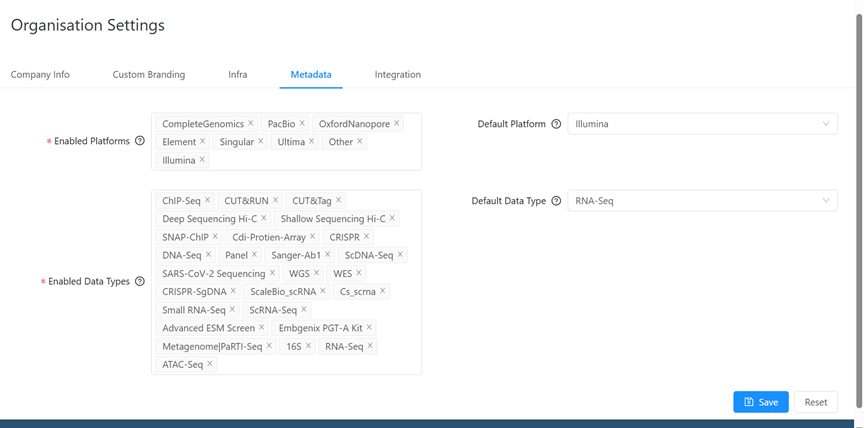Delete the ATAC-Seq data type tag
The height and width of the screenshot is (428, 864).
click(210, 365)
